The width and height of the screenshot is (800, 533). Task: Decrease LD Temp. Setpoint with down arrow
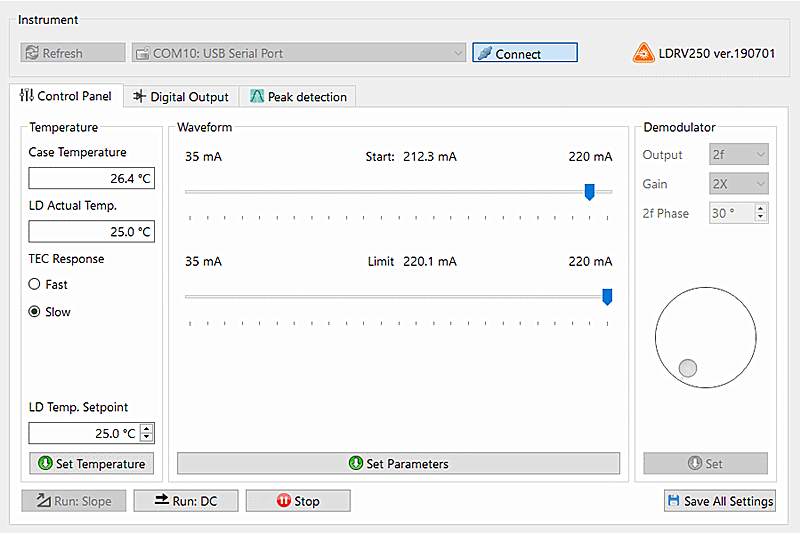147,438
